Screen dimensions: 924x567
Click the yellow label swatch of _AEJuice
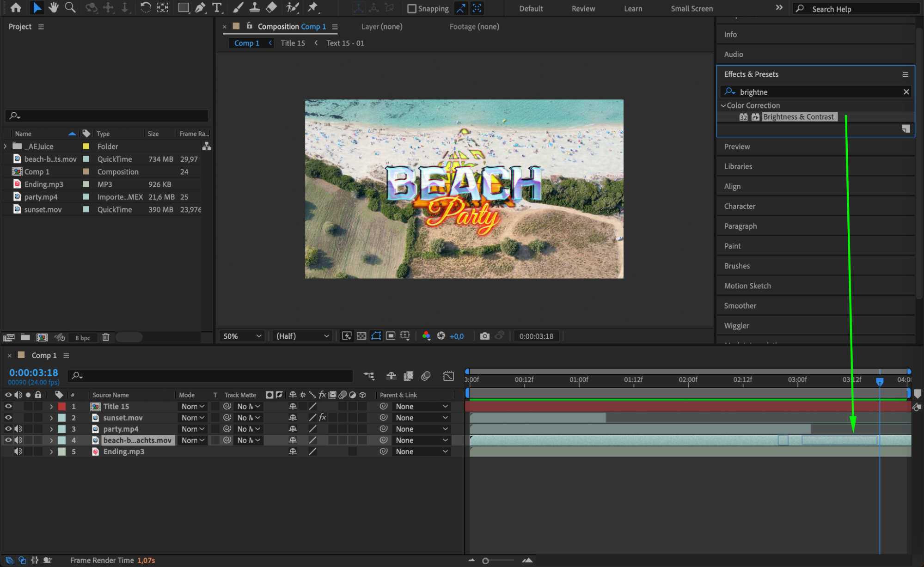point(86,146)
